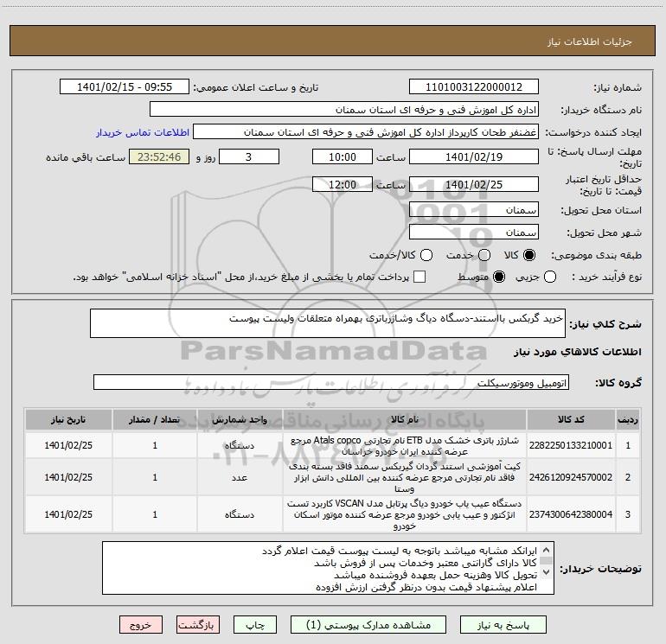Click the پاسخ به نیاز button
Screen dimensions: 666x644
click(x=503, y=625)
